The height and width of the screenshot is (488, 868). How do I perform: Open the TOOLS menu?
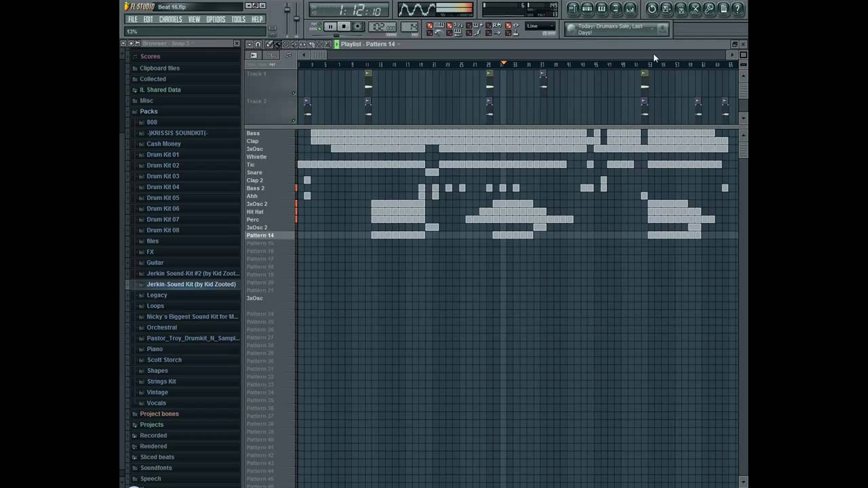238,20
